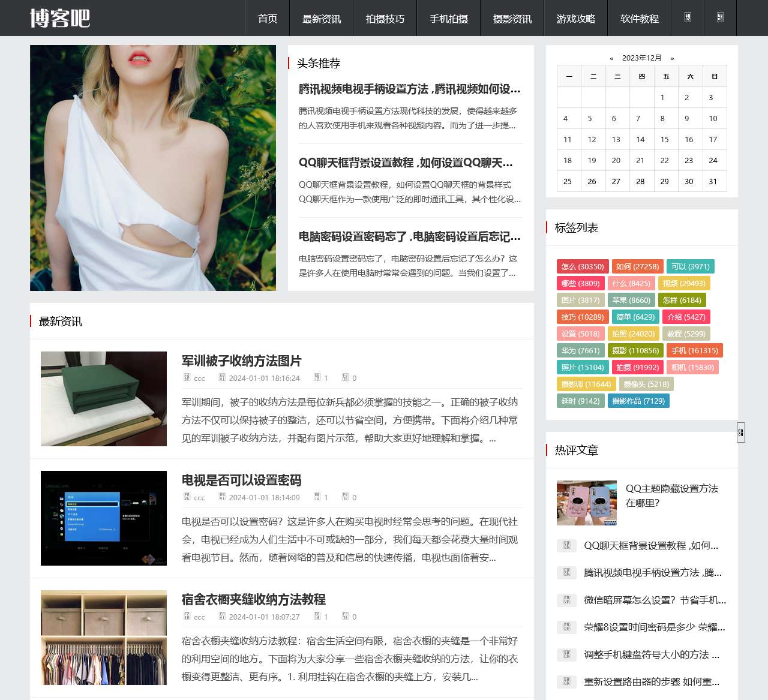The height and width of the screenshot is (700, 768).
Task: Choose 游戏攻略 from the navigation bar
Action: tap(576, 19)
